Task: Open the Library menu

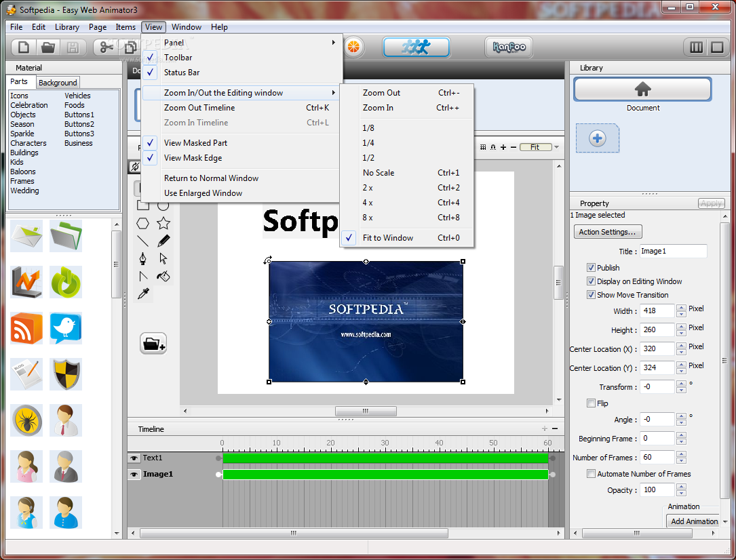Action: click(x=67, y=27)
